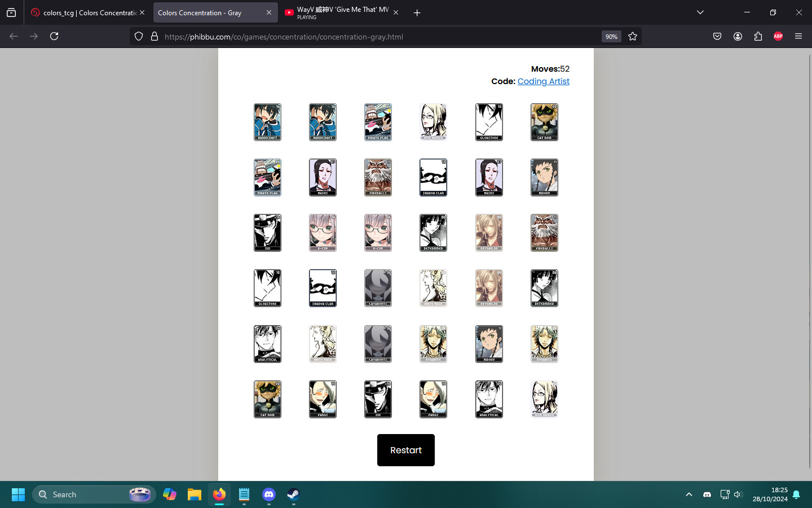Screen dimensions: 812x508
Task: Launch Discord from the taskbar
Action: pos(269,494)
